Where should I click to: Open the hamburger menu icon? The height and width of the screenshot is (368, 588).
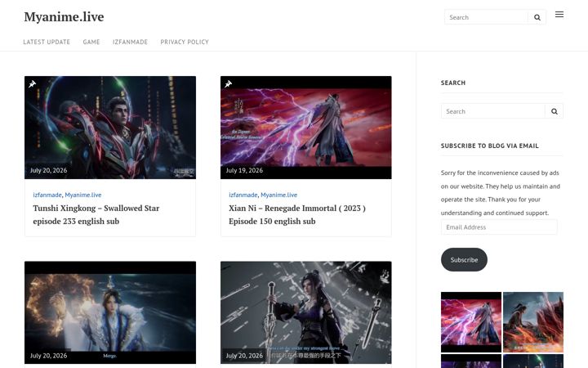click(559, 14)
